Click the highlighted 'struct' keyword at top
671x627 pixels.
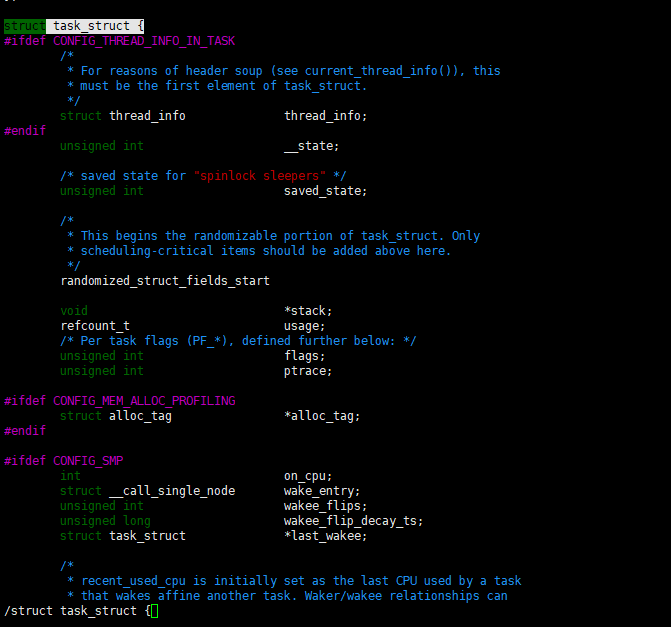(x=24, y=26)
